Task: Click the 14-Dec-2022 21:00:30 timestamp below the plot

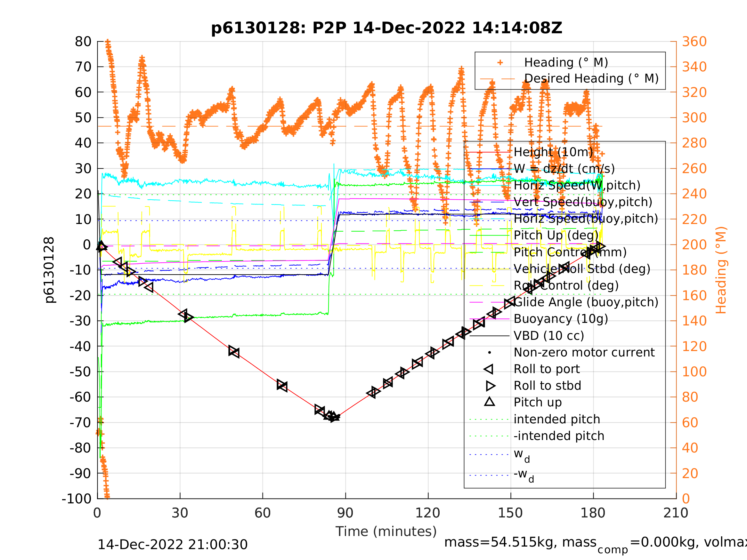Action: pyautogui.click(x=173, y=545)
